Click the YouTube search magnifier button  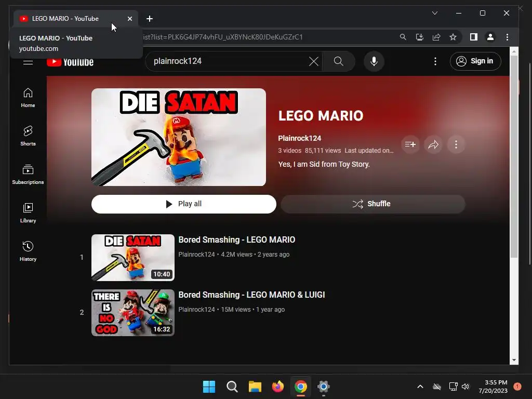tap(339, 61)
